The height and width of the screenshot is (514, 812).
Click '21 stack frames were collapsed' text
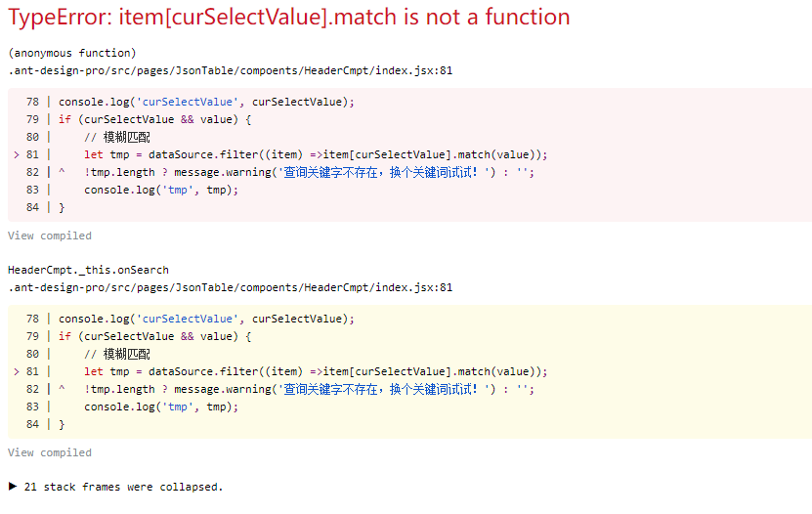tap(123, 486)
